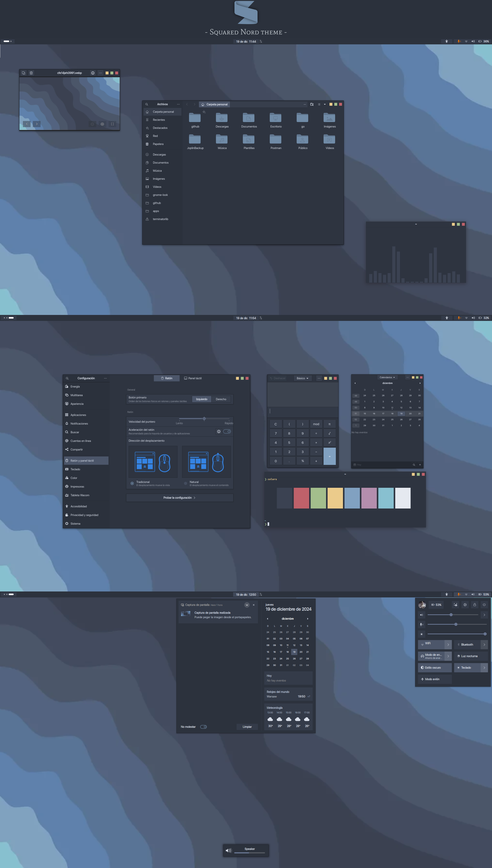Expand power mode submenu arrow

click(448, 656)
